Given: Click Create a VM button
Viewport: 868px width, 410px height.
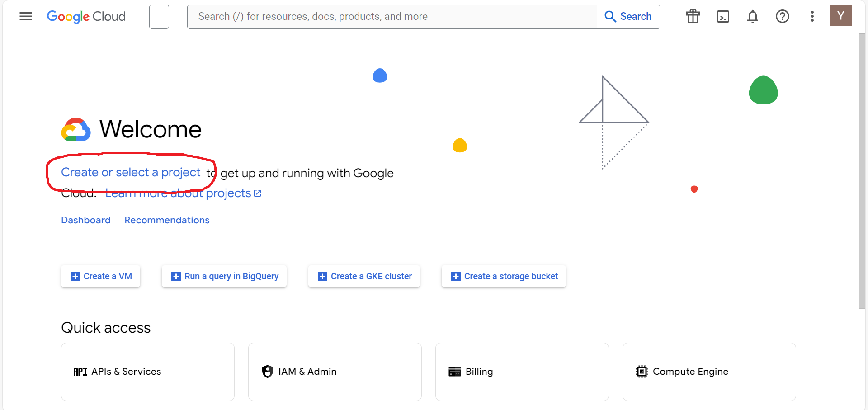Looking at the screenshot, I should coord(100,276).
